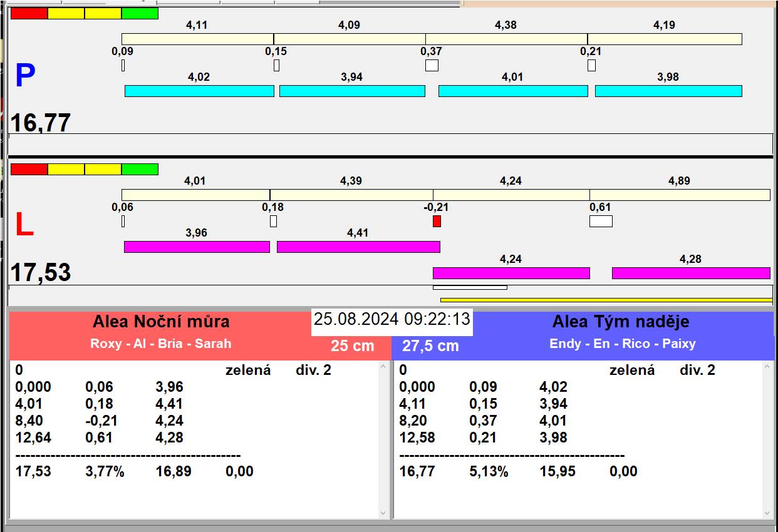
Task: Click lane P total time 16,77 in large text
Action: pos(41,123)
